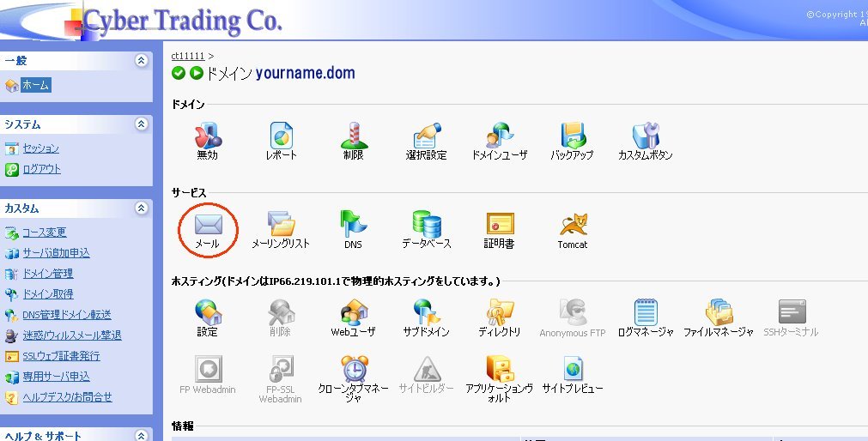Collapse the システム sidebar section

[x=141, y=124]
